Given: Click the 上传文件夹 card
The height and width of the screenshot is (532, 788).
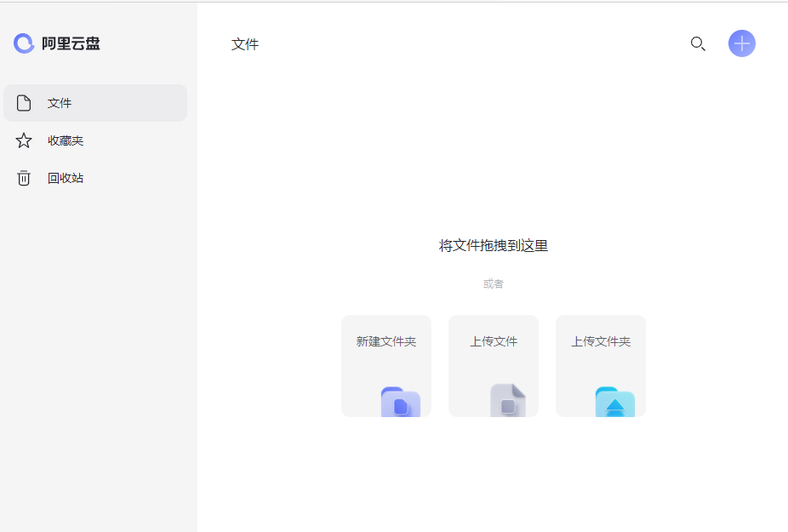Looking at the screenshot, I should 601,366.
